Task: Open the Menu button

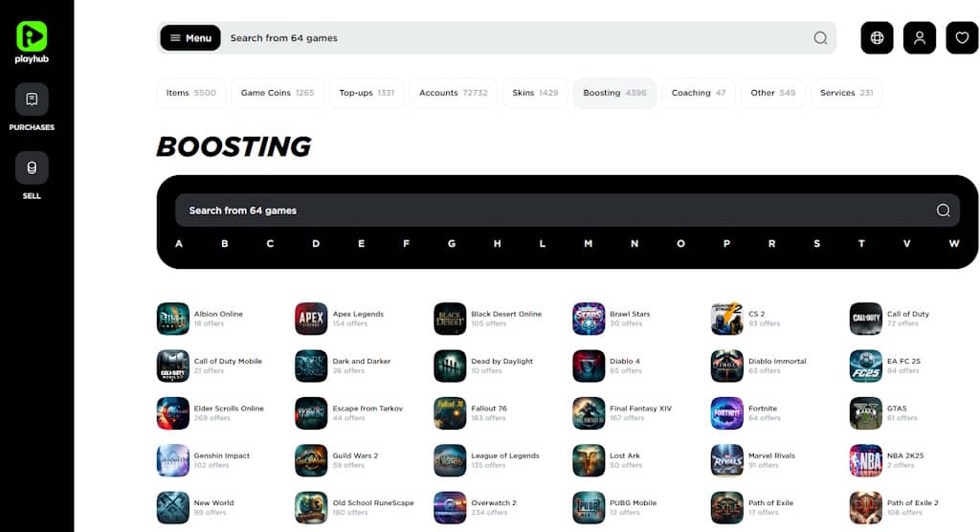Action: click(190, 38)
